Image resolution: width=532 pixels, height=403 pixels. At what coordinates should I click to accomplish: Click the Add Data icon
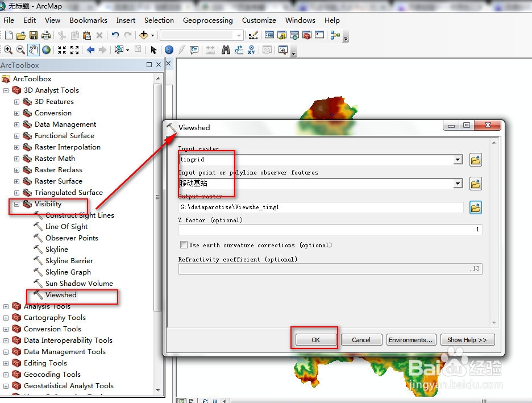click(x=144, y=35)
